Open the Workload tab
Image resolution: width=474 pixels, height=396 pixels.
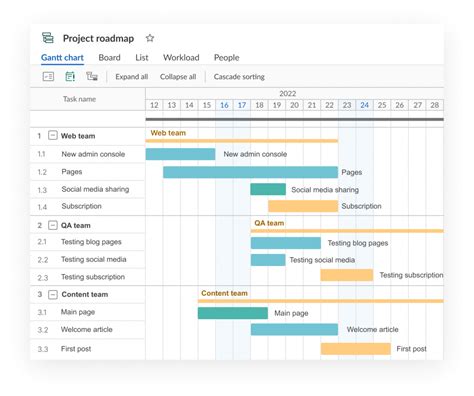pos(181,58)
